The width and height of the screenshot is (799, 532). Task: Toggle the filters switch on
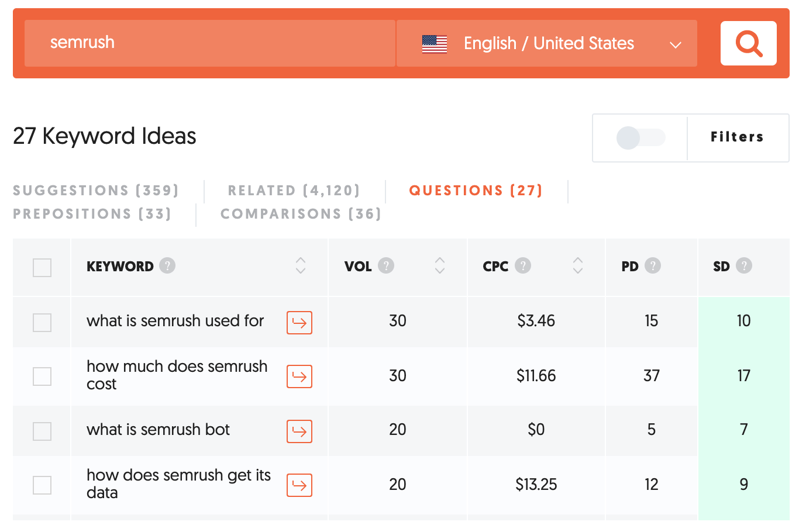[x=640, y=138]
